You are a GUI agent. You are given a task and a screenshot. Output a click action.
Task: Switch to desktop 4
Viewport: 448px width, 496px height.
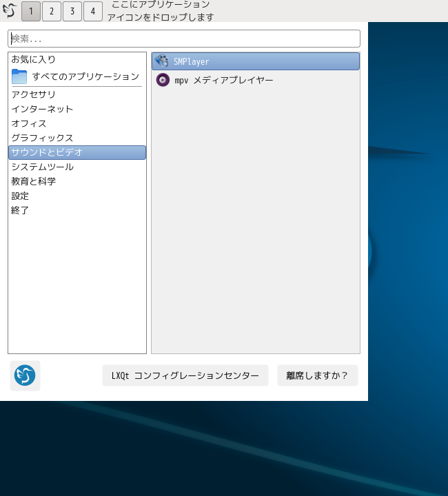[x=93, y=11]
